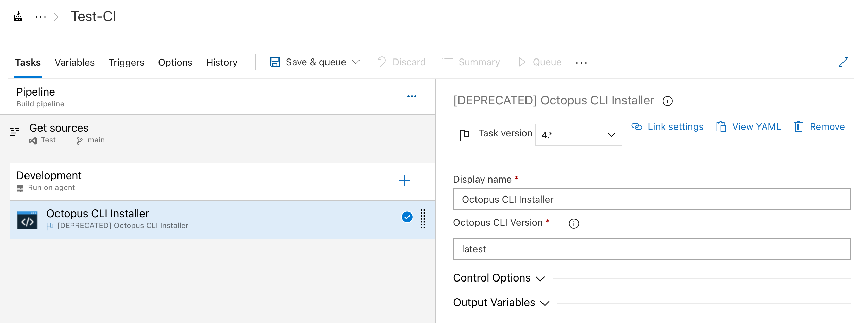Screen dimensions: 868x323
Task: Toggle the Octopus CLI Installer enabled checkmark
Action: point(407,217)
